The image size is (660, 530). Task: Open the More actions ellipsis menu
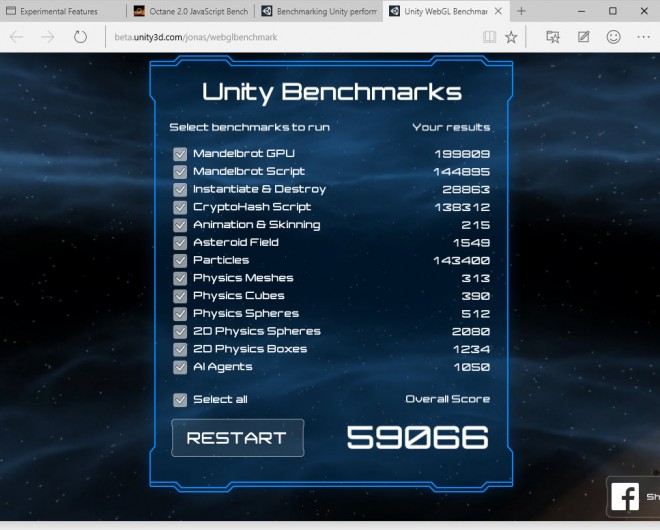point(644,37)
